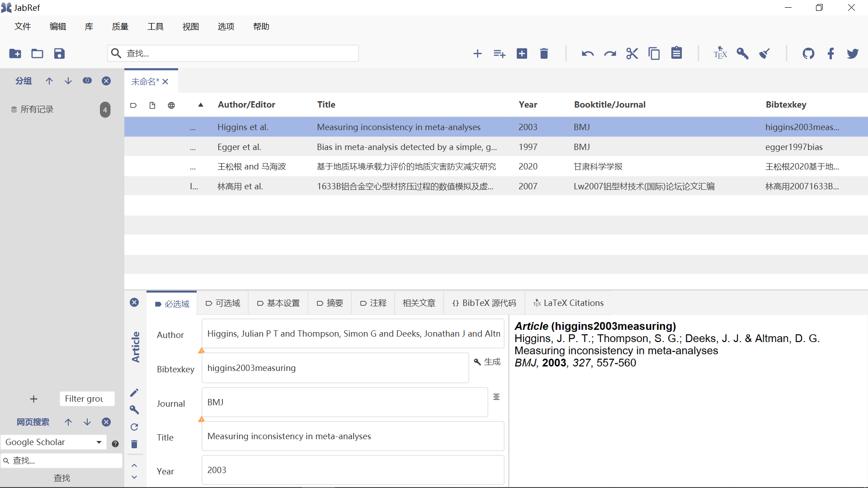
Task: Click the delete entry trash icon in toolbar
Action: 544,54
